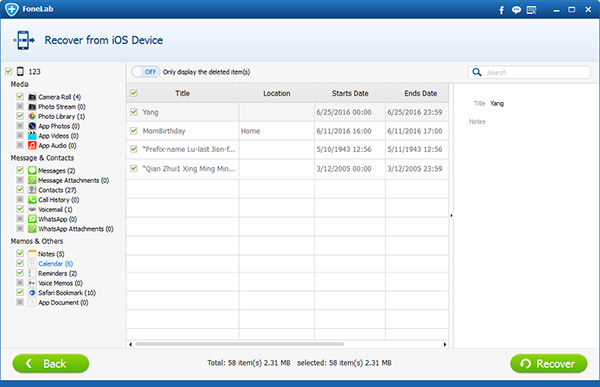The width and height of the screenshot is (600, 387).
Task: Click the Photo Library icon
Action: tap(32, 116)
